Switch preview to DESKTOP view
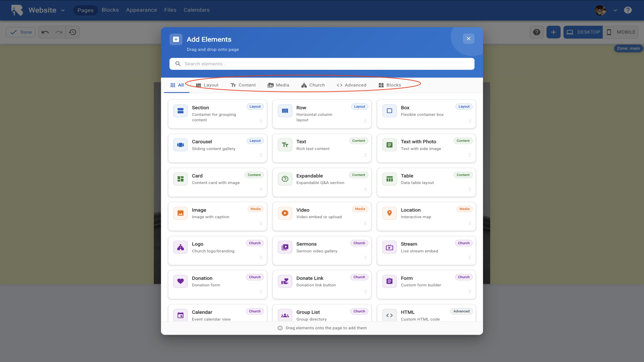Image resolution: width=644 pixels, height=362 pixels. pyautogui.click(x=583, y=32)
